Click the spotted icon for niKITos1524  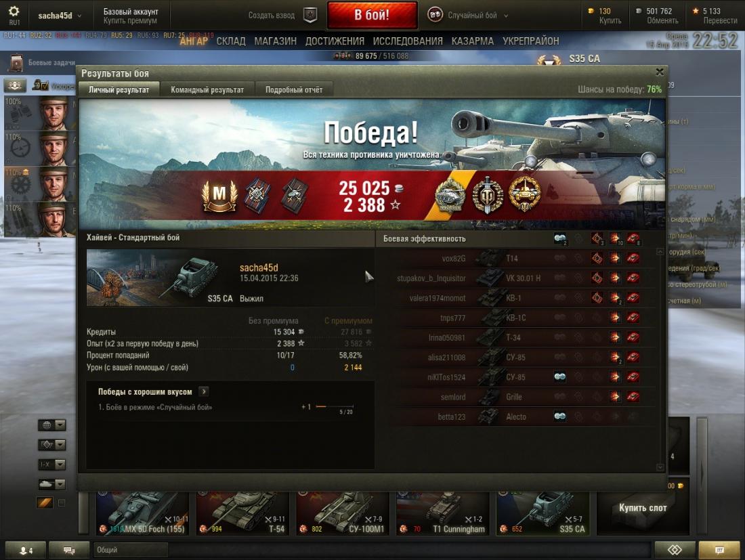(559, 377)
